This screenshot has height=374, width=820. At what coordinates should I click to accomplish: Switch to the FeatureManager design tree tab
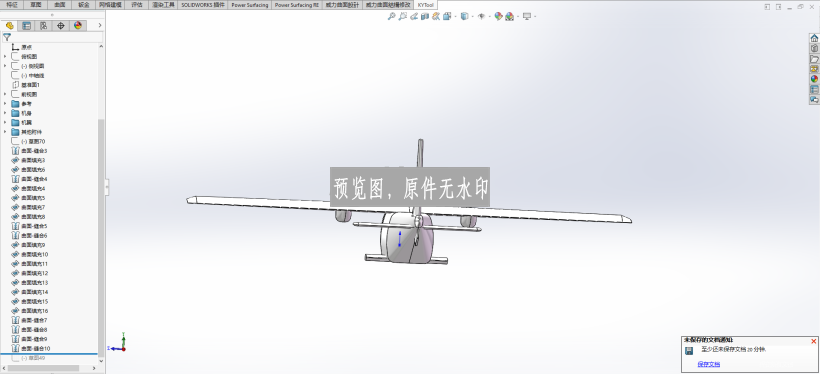(x=9, y=25)
